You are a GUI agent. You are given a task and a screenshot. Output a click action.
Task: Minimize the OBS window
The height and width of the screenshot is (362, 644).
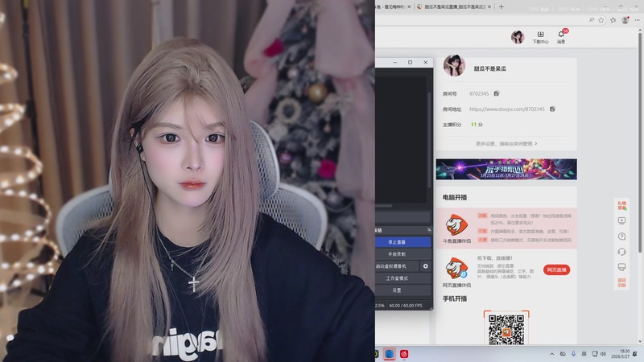(394, 63)
